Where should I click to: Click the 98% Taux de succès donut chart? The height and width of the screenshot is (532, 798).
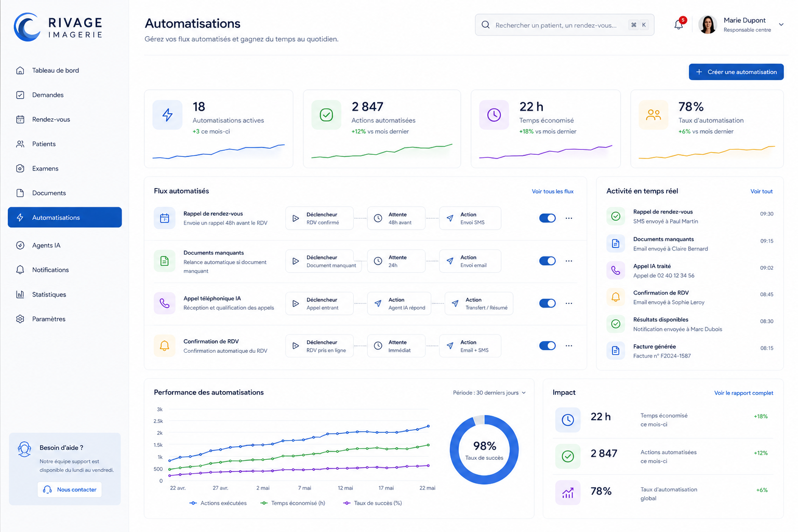tap(484, 449)
